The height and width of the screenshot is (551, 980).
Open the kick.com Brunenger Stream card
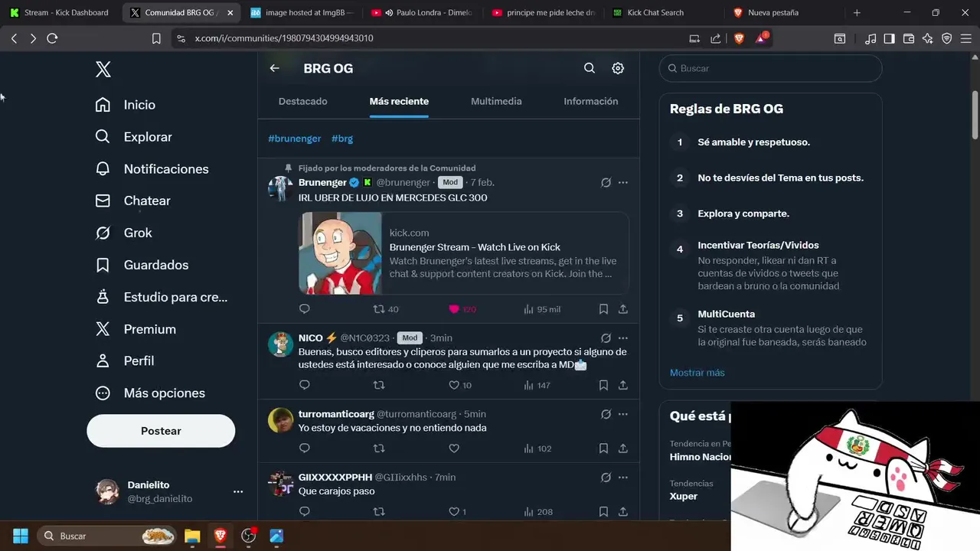(464, 253)
